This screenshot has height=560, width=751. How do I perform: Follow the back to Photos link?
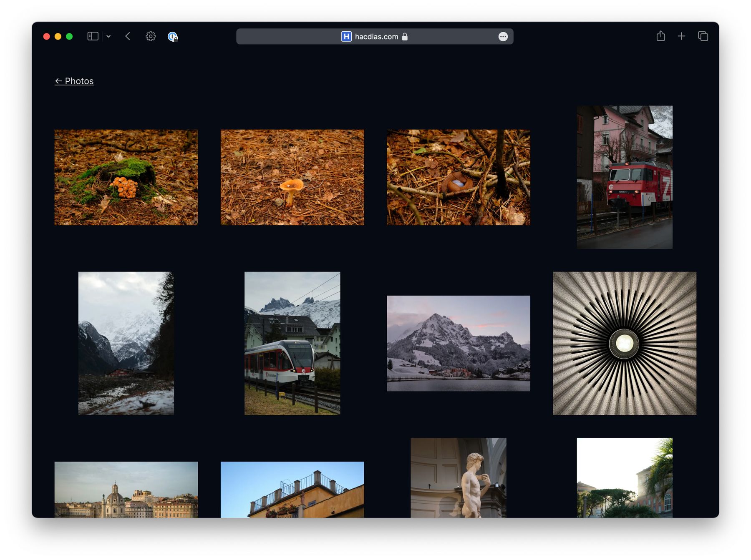pos(74,81)
